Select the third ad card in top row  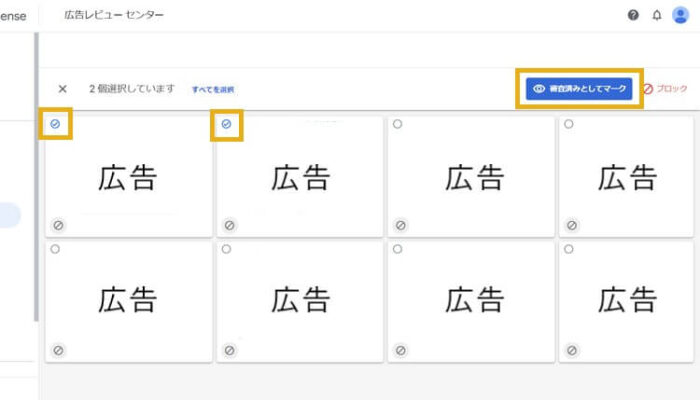(397, 124)
